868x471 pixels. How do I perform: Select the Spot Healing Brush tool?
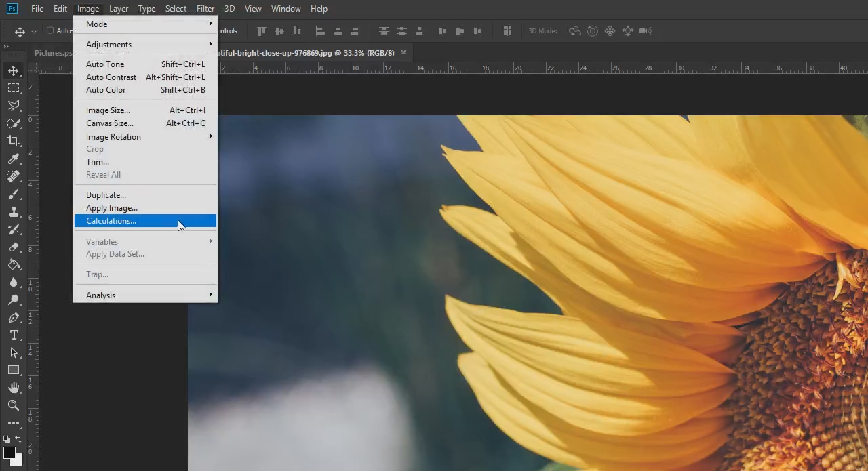(14, 176)
